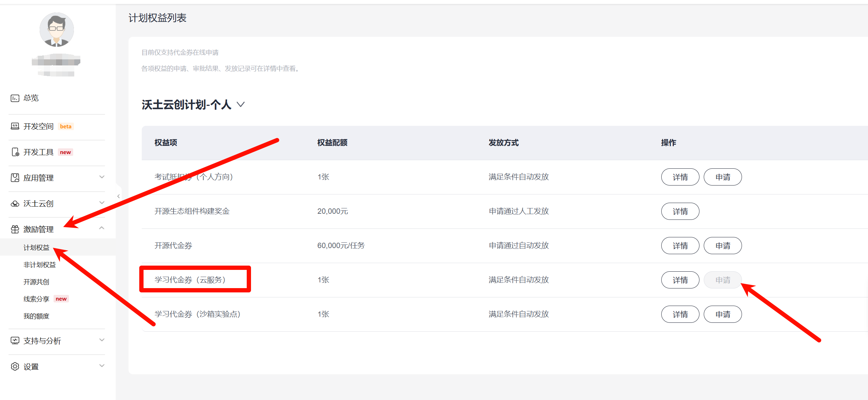
Task: Open the 开源共创 submenu item
Action: pyautogui.click(x=36, y=282)
